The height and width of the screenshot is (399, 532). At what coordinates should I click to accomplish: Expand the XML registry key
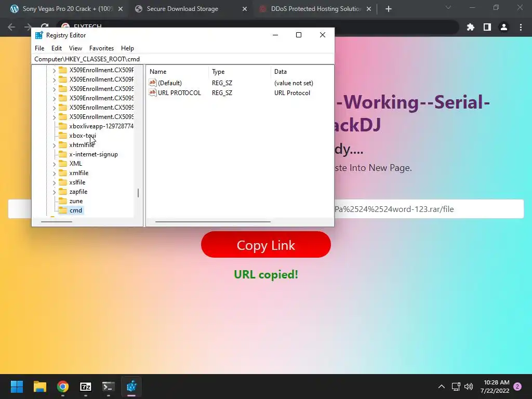click(54, 164)
